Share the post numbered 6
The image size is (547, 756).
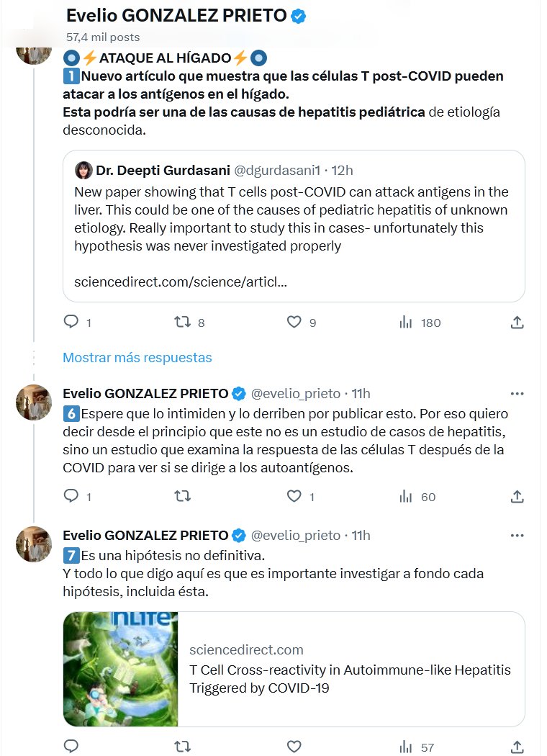coord(517,496)
